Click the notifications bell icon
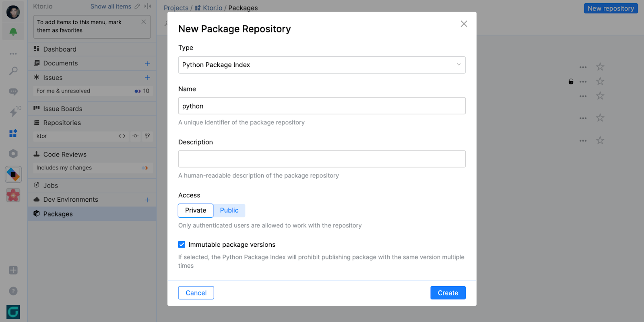The height and width of the screenshot is (322, 644). [13, 32]
